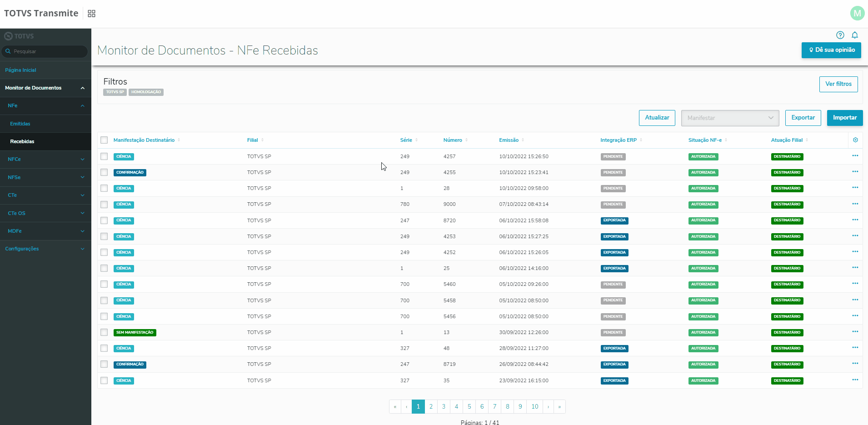Click the Exportar button
Viewport: 868px width, 425px height.
803,118
